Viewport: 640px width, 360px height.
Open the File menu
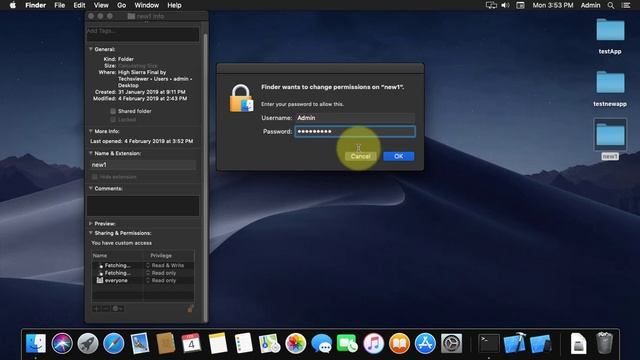(x=60, y=5)
